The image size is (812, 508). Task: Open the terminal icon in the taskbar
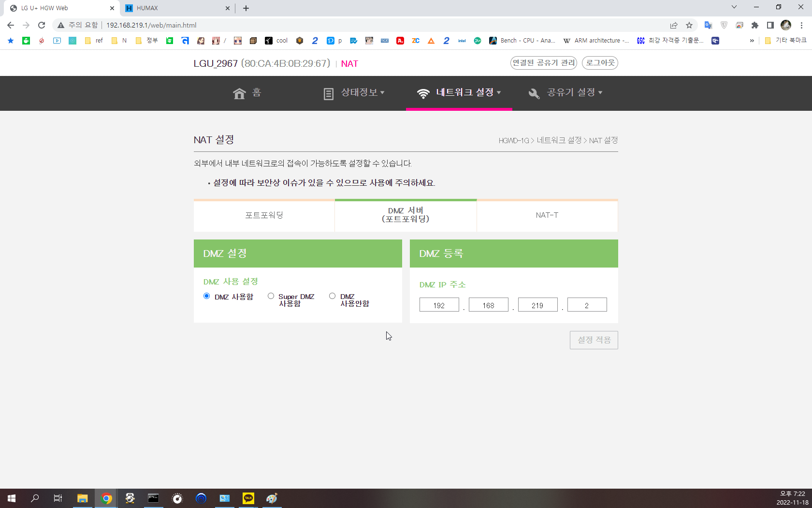[153, 498]
